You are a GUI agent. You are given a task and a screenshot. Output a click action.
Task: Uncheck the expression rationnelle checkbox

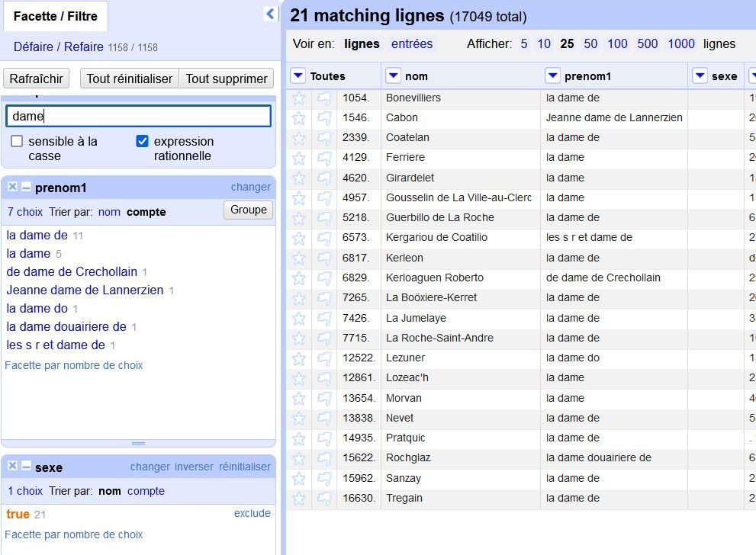click(x=142, y=141)
